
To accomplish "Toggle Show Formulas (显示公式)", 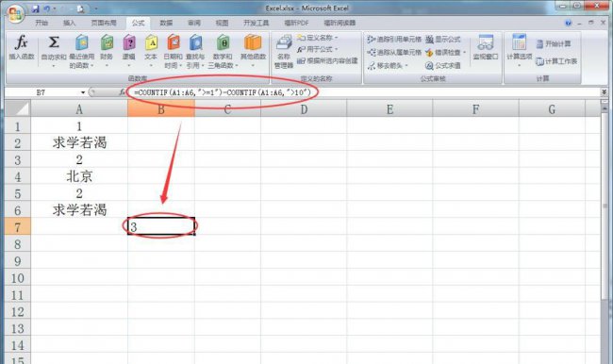I will coord(443,39).
